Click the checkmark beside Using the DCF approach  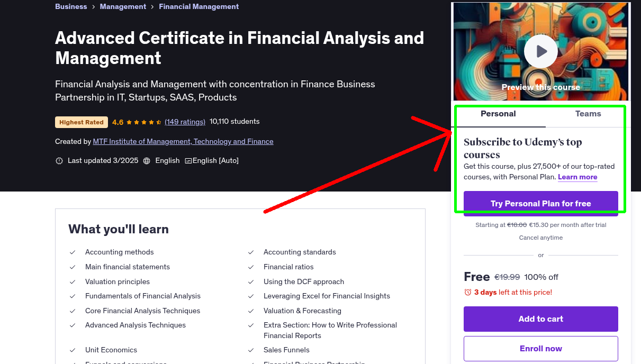click(251, 282)
